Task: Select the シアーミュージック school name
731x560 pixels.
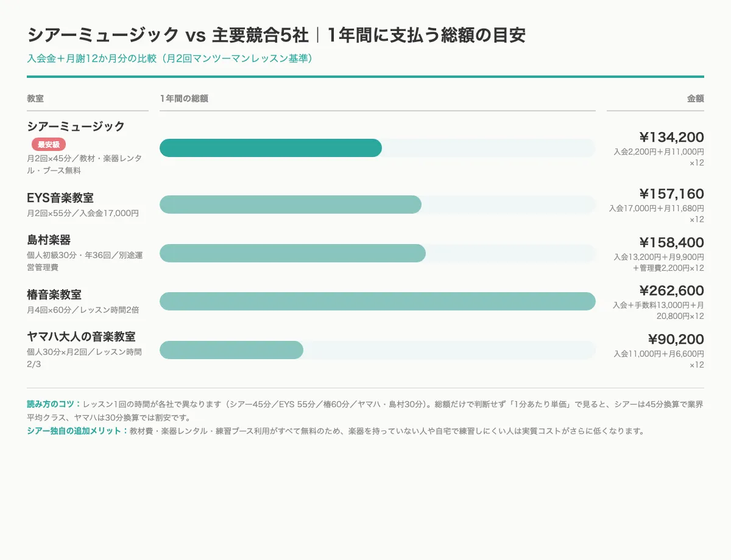Action: click(x=76, y=126)
